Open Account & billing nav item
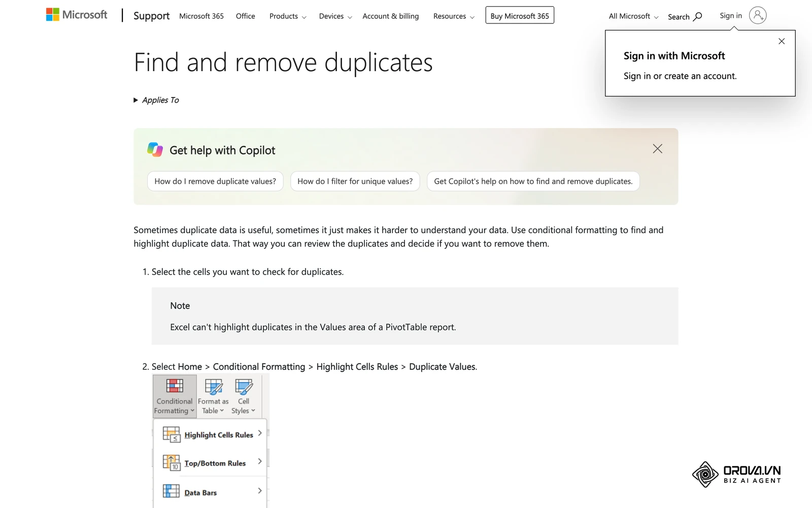This screenshot has height=508, width=812. point(391,16)
